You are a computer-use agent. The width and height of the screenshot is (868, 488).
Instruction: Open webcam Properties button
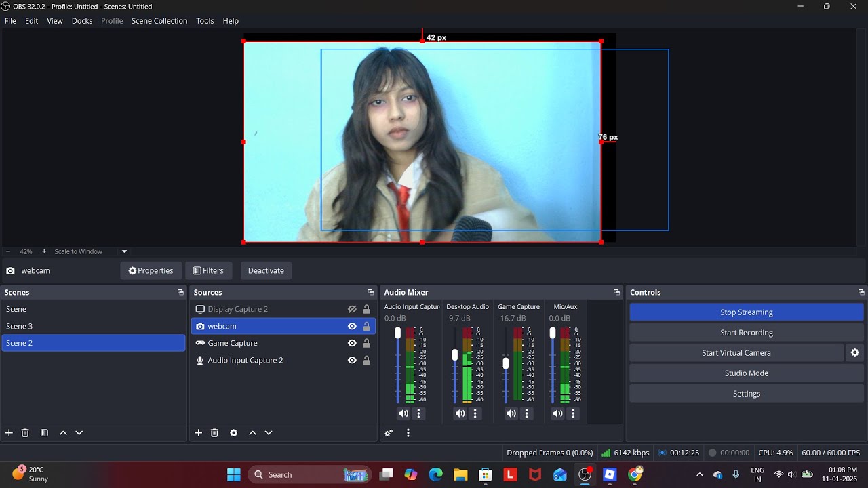(x=151, y=270)
